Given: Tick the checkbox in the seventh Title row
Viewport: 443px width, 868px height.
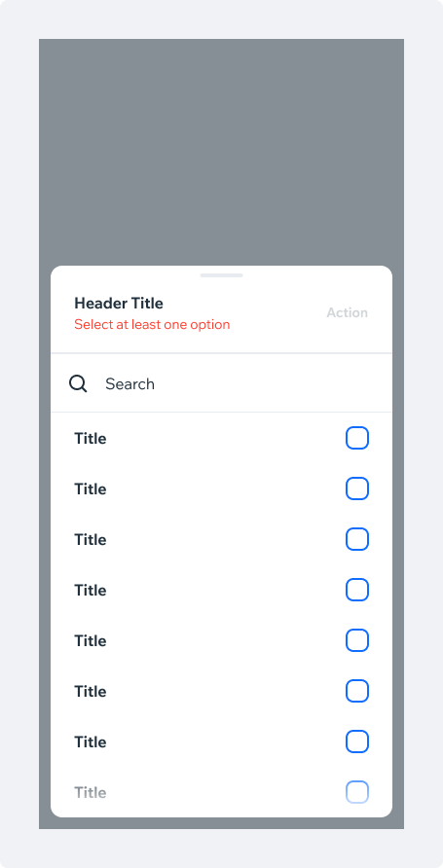Looking at the screenshot, I should pos(357,741).
